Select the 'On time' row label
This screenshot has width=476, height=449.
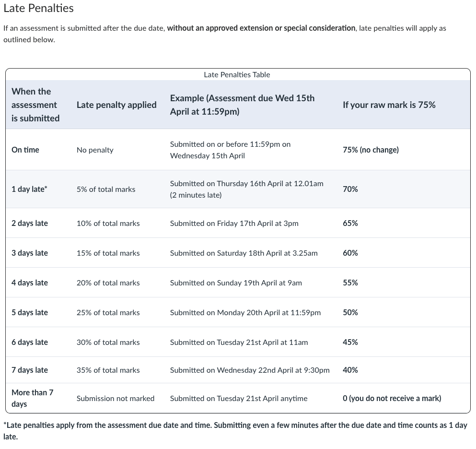tap(25, 150)
